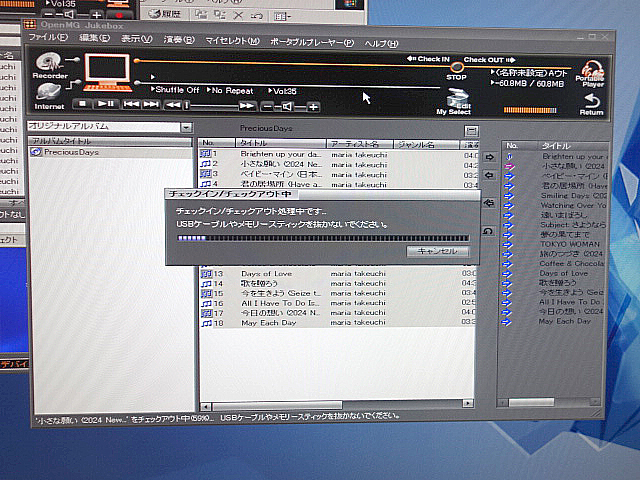The width and height of the screenshot is (640, 480).
Task: Click the portable player list horizontal scrollbar
Action: (x=531, y=402)
